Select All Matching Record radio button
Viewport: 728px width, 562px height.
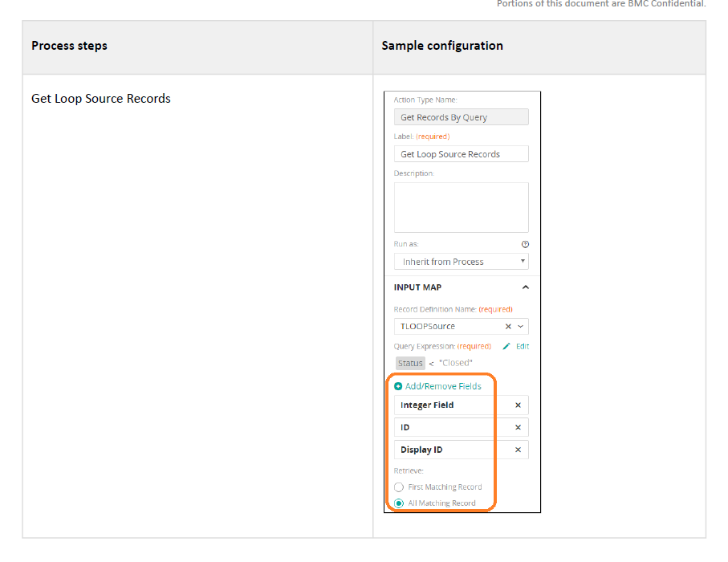[399, 503]
